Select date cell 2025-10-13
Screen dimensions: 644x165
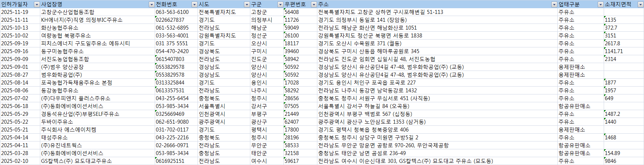(x=20, y=28)
